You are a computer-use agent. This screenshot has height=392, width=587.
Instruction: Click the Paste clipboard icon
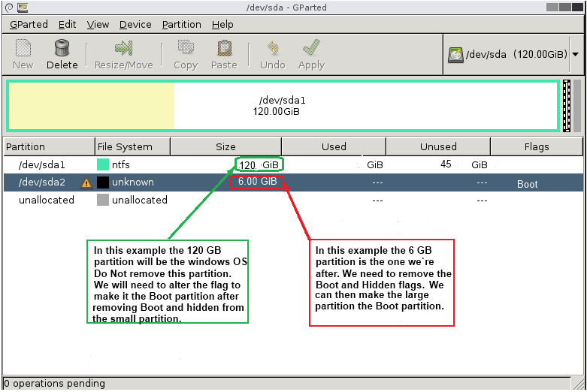click(x=224, y=48)
